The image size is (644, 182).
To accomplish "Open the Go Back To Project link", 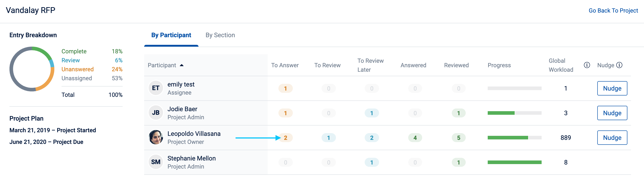I will click(613, 11).
